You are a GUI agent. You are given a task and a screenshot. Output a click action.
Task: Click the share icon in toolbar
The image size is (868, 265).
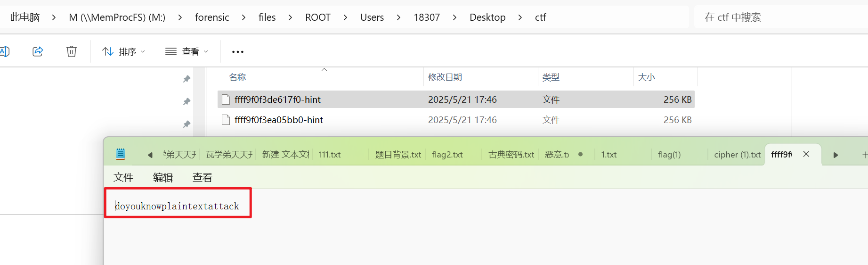[x=38, y=51]
